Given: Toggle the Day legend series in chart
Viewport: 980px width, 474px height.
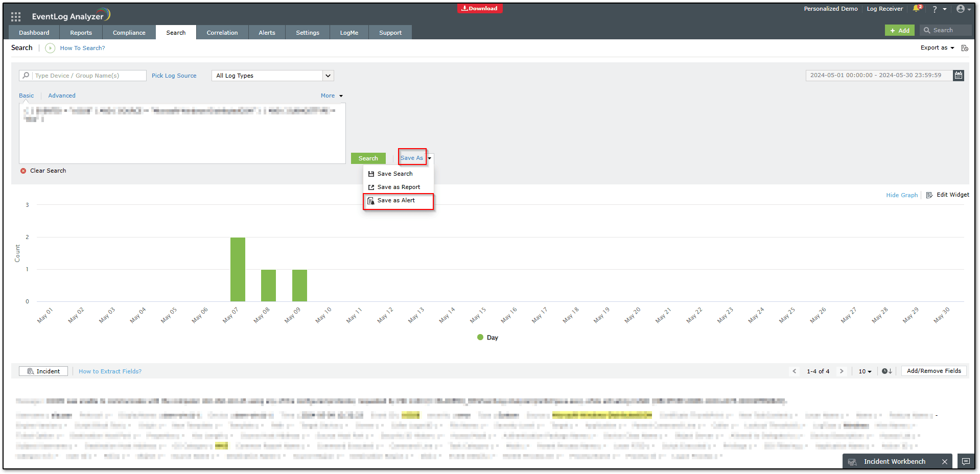Looking at the screenshot, I should 487,338.
